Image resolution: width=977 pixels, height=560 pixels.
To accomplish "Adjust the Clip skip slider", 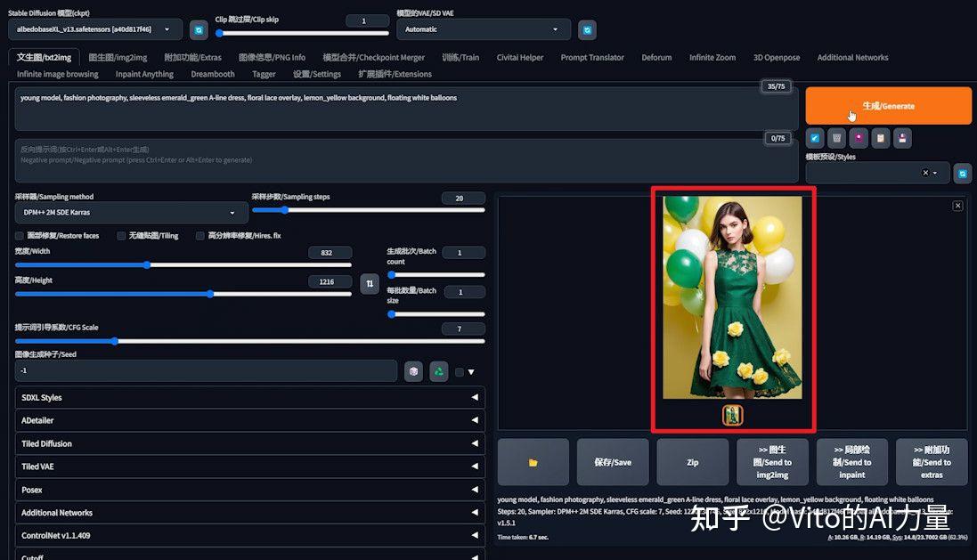I will 302,33.
